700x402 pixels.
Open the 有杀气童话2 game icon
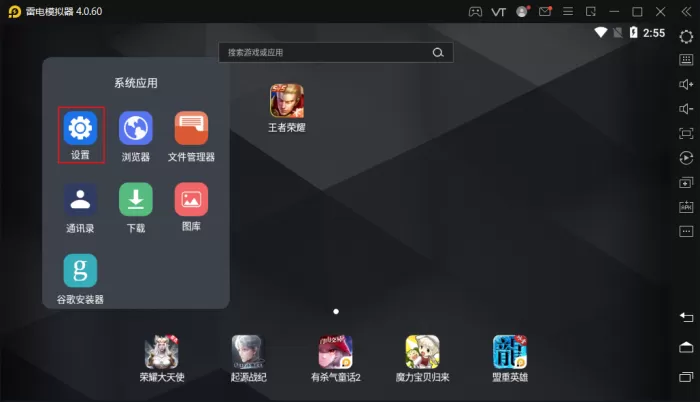click(335, 352)
